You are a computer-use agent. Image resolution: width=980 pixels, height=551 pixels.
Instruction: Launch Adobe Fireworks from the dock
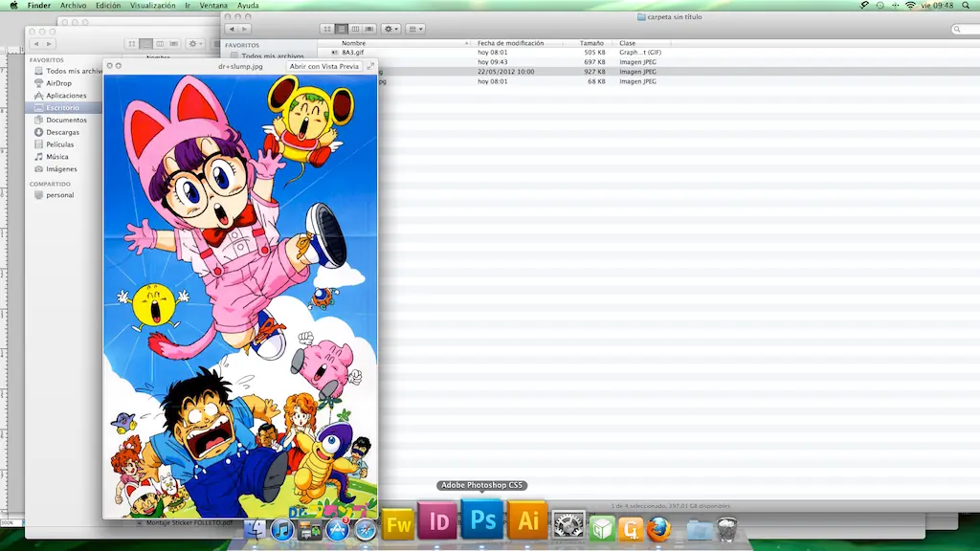tap(397, 523)
